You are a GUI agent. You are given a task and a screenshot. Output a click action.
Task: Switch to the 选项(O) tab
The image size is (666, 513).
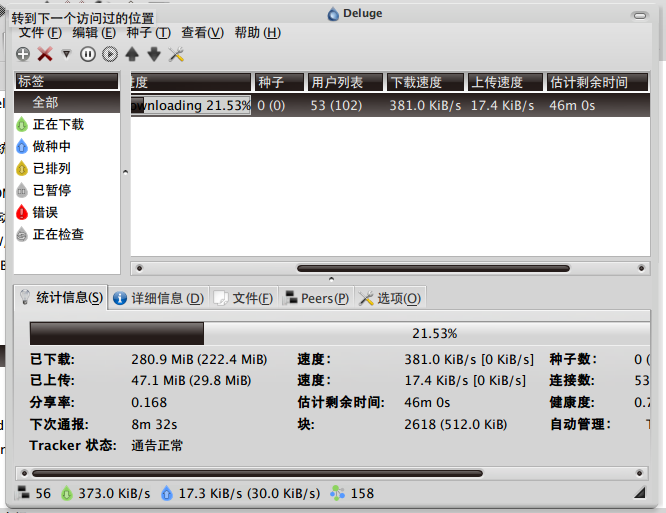[390, 298]
